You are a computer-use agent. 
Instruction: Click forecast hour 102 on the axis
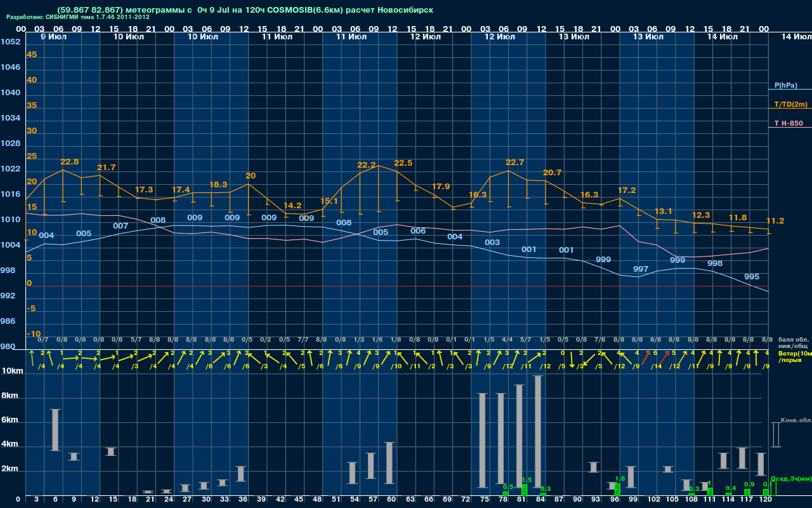tap(652, 500)
